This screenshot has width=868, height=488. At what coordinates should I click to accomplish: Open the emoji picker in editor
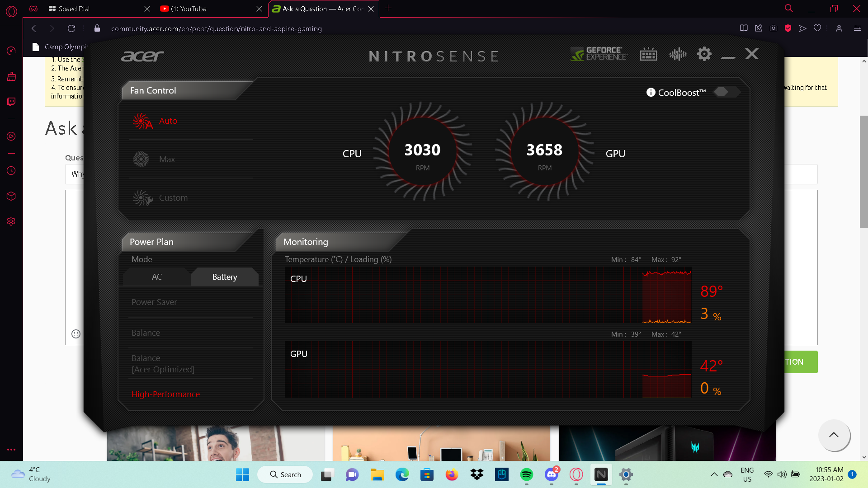pyautogui.click(x=76, y=333)
